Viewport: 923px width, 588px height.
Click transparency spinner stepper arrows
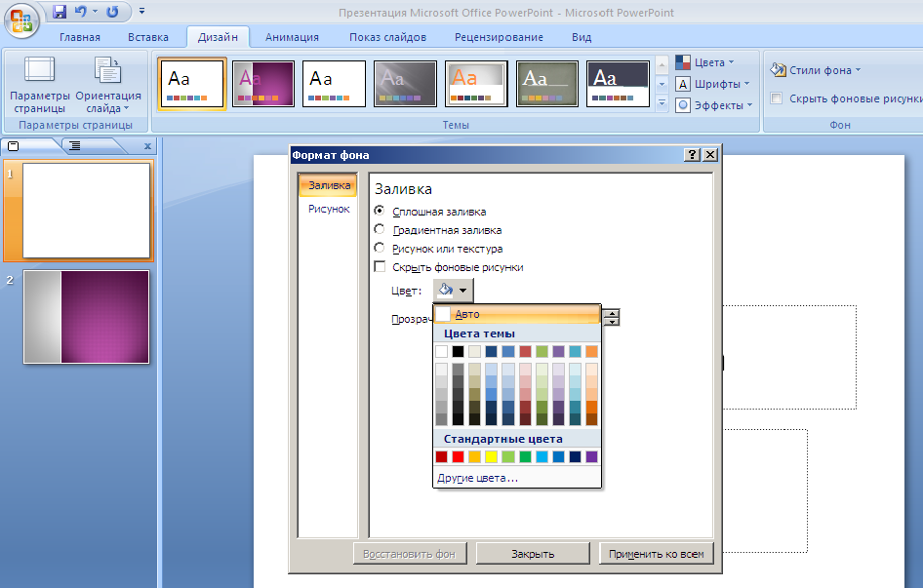612,317
